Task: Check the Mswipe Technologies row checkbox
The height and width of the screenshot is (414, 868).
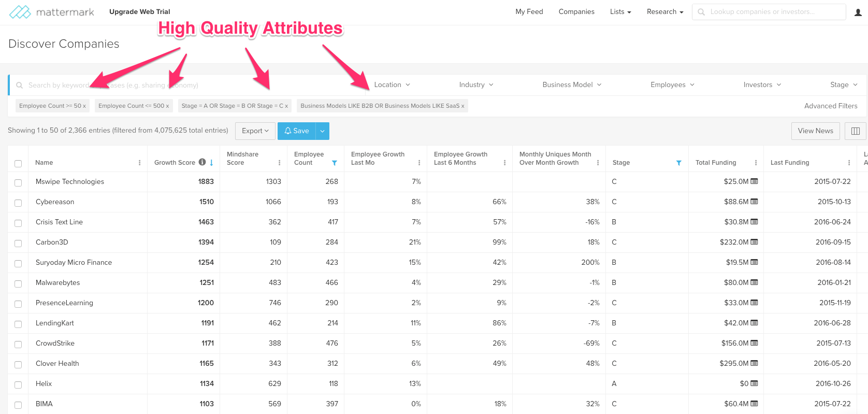Action: click(x=18, y=183)
